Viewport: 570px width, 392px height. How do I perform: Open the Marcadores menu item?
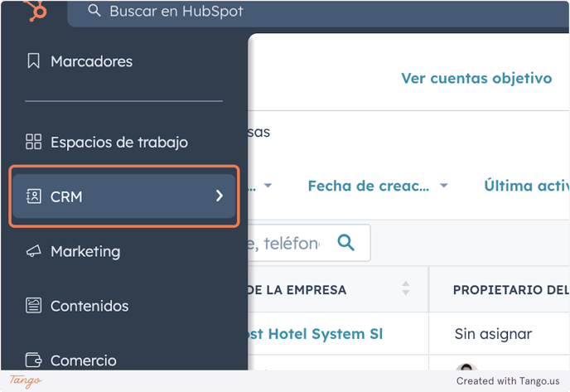click(91, 61)
